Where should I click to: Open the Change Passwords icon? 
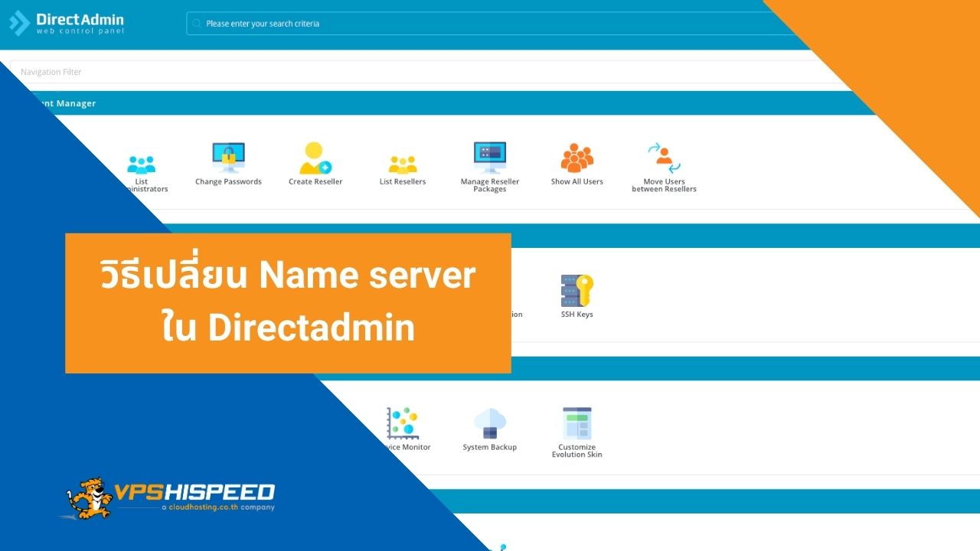click(x=228, y=158)
